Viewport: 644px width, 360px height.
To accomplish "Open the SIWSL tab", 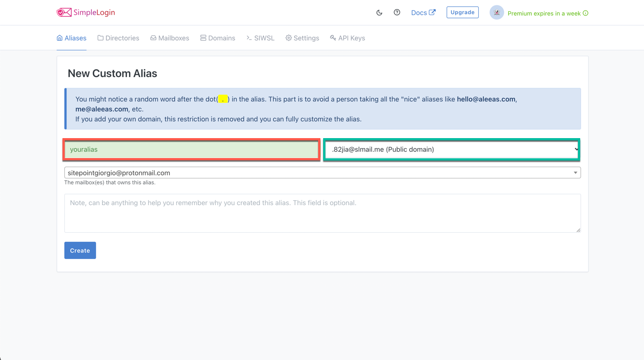I will coord(261,38).
